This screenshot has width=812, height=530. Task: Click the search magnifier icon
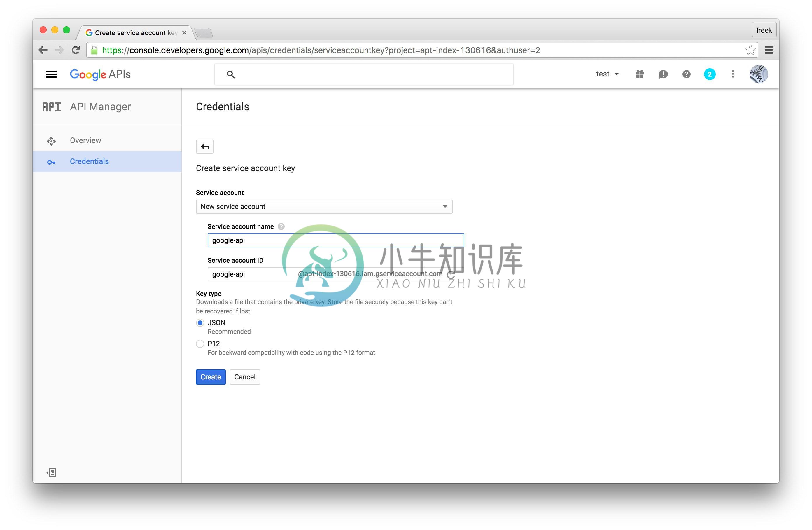tap(231, 74)
